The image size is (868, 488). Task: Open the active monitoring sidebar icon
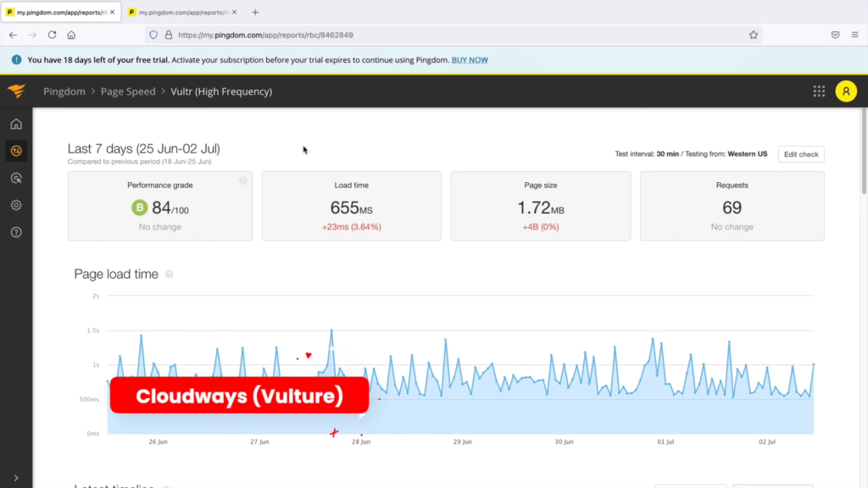[x=16, y=151]
